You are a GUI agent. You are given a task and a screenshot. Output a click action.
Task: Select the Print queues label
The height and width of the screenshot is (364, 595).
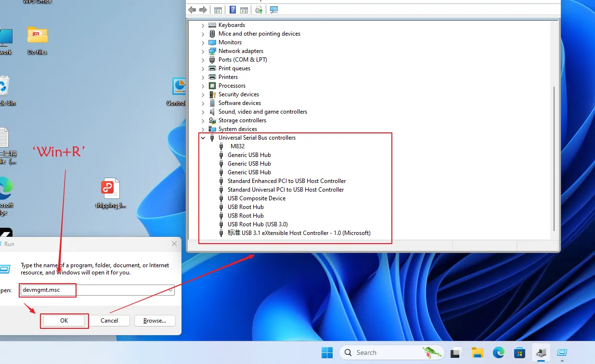point(234,68)
